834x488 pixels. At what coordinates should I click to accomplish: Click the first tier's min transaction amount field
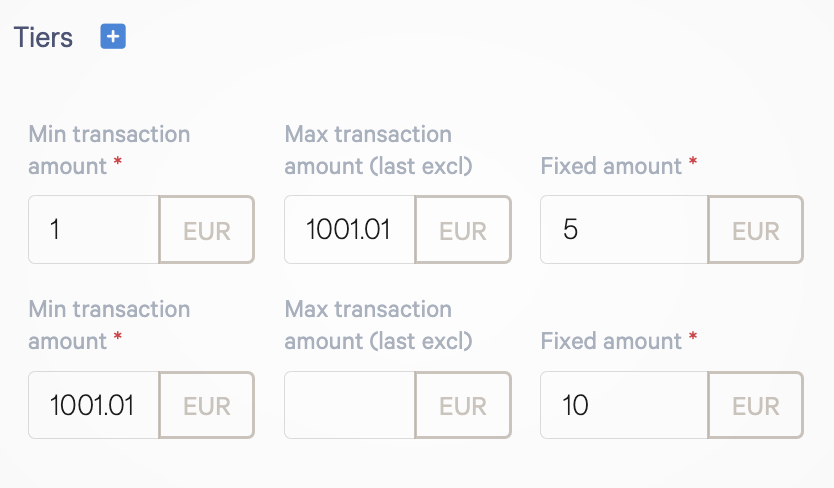coord(94,230)
